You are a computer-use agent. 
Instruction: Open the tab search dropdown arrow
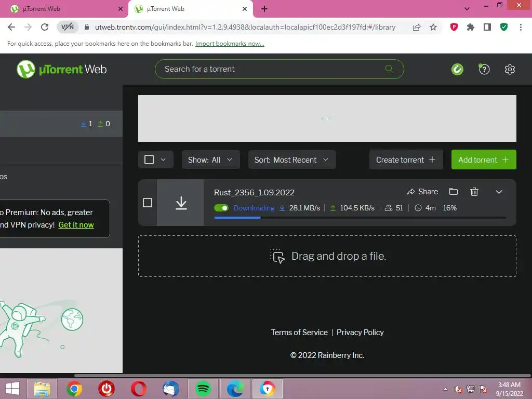click(467, 9)
